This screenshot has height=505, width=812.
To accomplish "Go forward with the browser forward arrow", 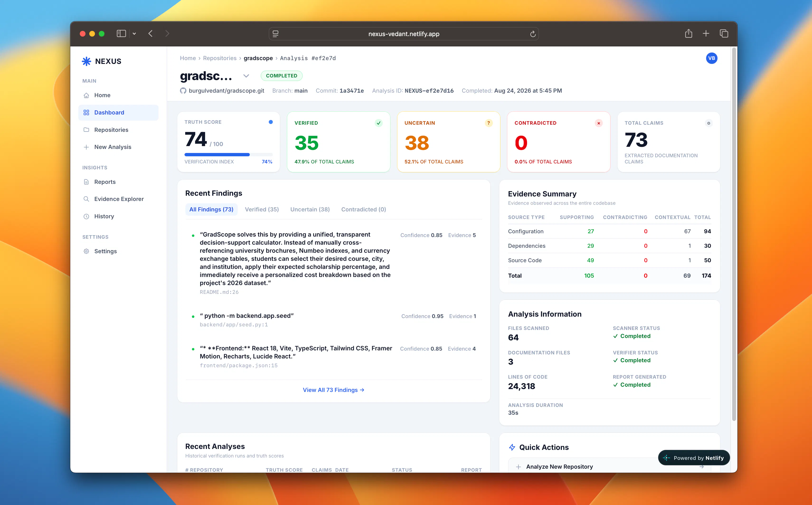I will (167, 33).
